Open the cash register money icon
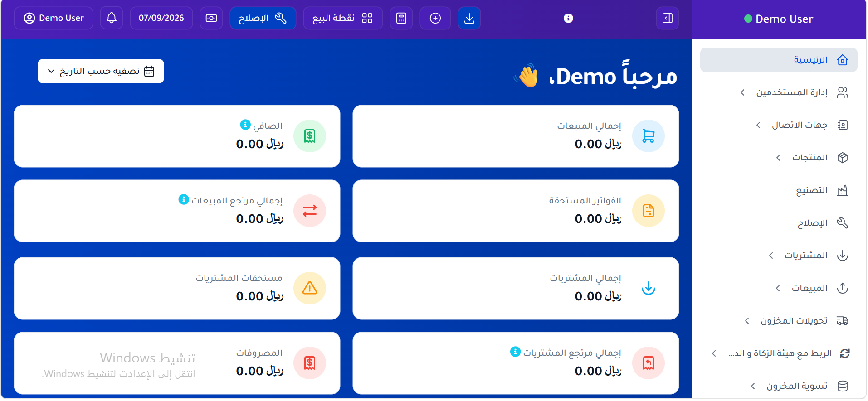Screen dimensions: 868x401 211,18
